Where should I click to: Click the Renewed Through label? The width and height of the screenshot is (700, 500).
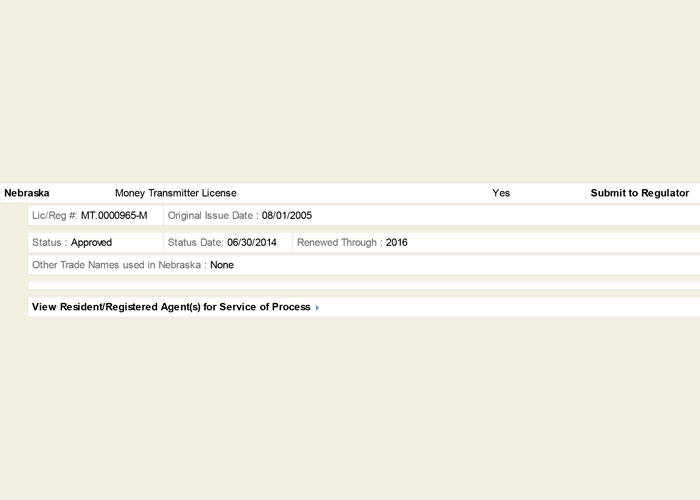click(x=339, y=242)
